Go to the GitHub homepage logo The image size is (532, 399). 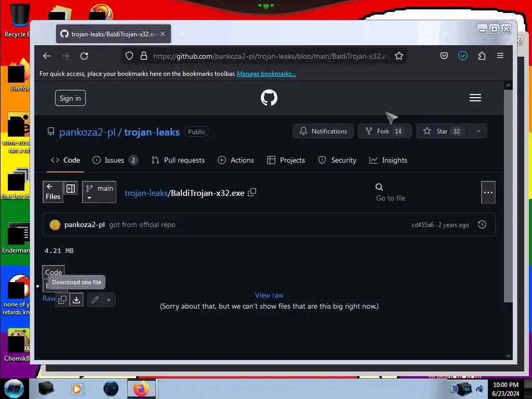269,98
